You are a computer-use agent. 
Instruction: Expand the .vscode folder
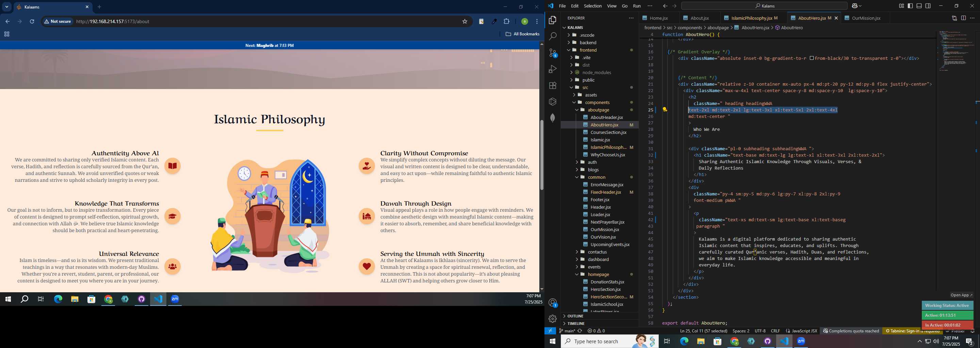click(x=600, y=35)
